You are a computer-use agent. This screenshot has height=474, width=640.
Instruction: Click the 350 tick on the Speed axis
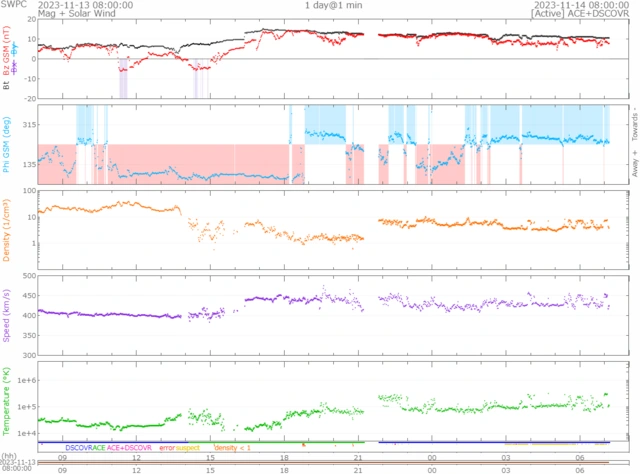pyautogui.click(x=29, y=336)
